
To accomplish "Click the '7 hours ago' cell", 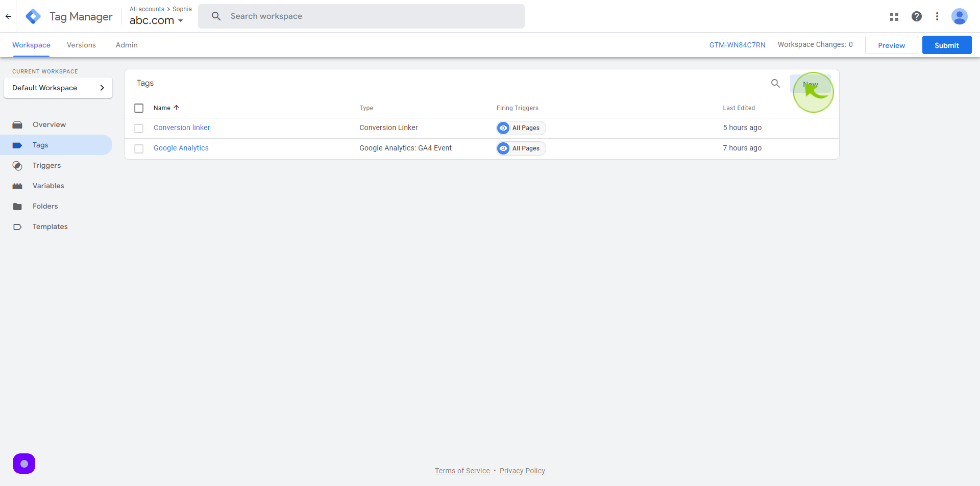I will (742, 148).
